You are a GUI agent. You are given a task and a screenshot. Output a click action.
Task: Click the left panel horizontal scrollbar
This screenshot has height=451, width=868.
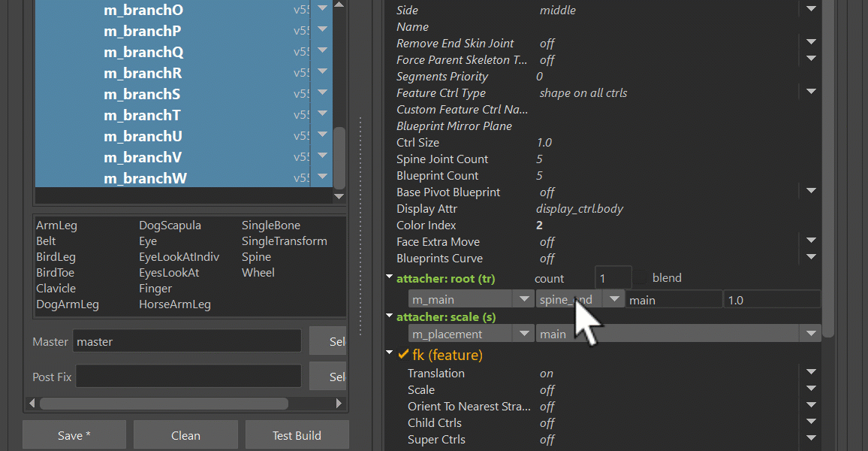click(x=164, y=404)
